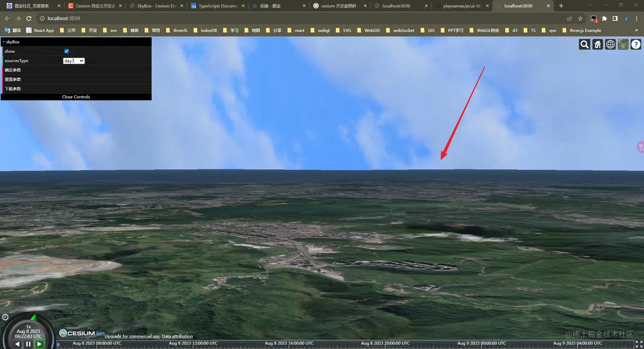Open the Chrome profile avatar J
This screenshot has height=349, width=644.
[x=626, y=18]
